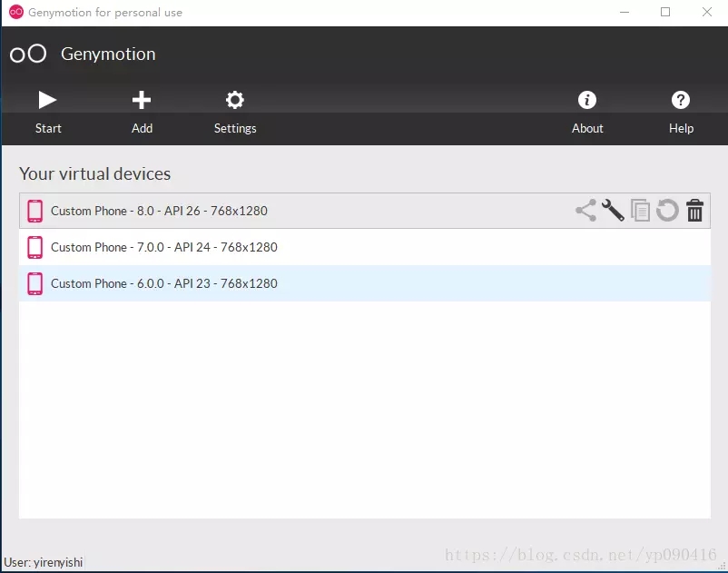Click the share icon for the 8.0 device
Image resolution: width=728 pixels, height=573 pixels.
coord(585,211)
